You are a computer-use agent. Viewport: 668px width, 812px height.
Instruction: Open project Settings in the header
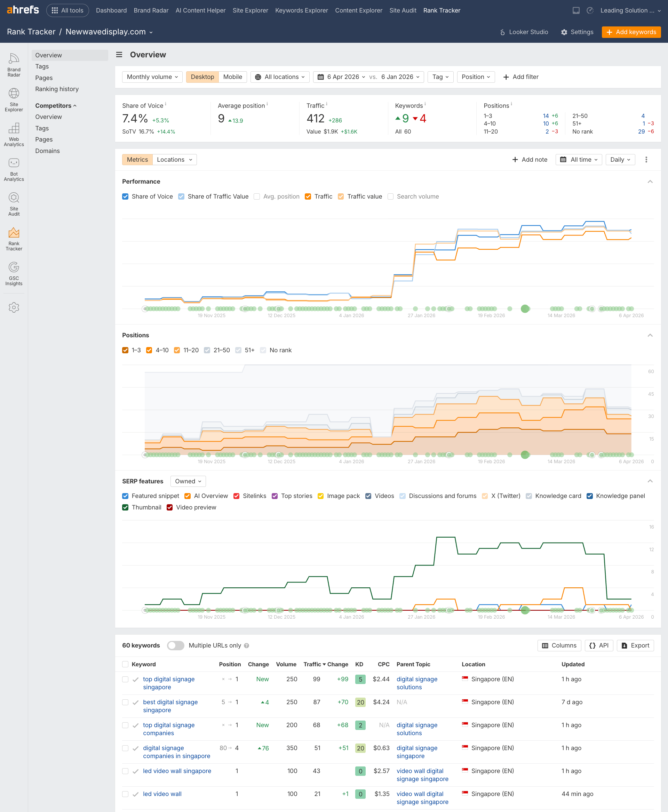[x=577, y=32]
